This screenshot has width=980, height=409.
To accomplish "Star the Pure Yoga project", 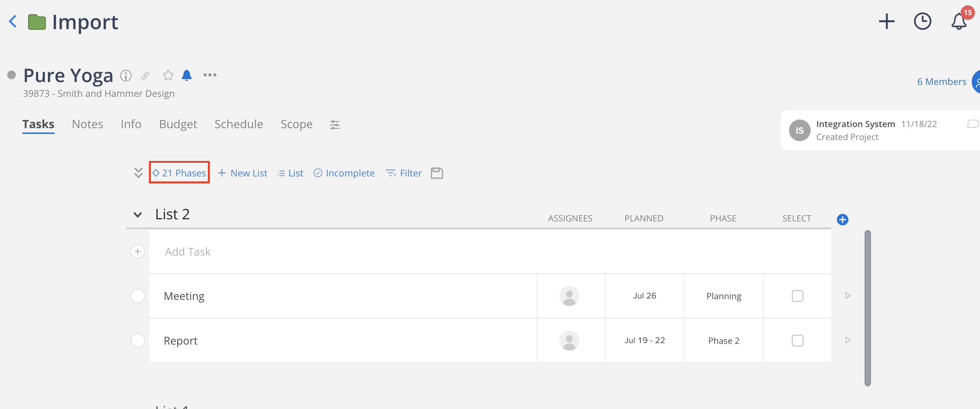I will pos(168,75).
